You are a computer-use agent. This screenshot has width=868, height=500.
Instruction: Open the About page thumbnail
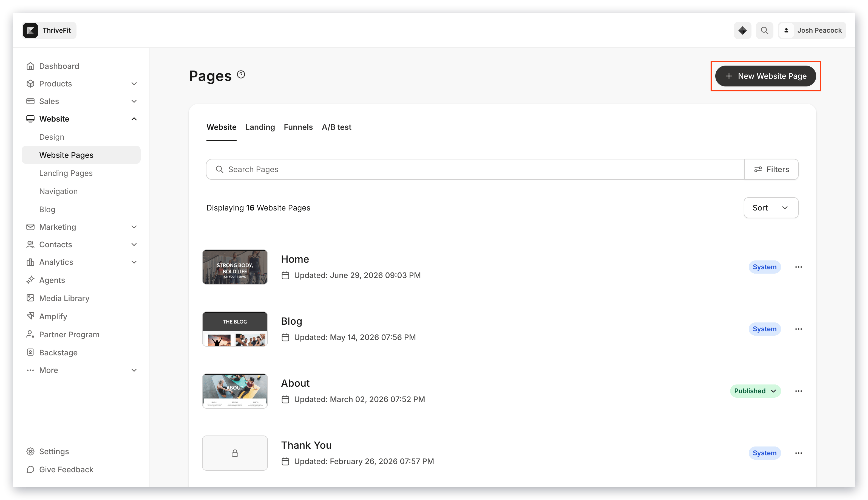pos(235,391)
